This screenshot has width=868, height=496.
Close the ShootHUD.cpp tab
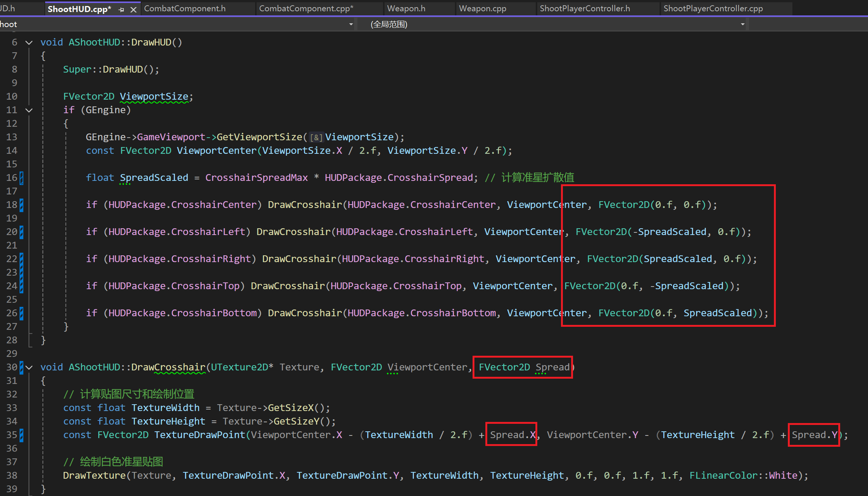[133, 10]
